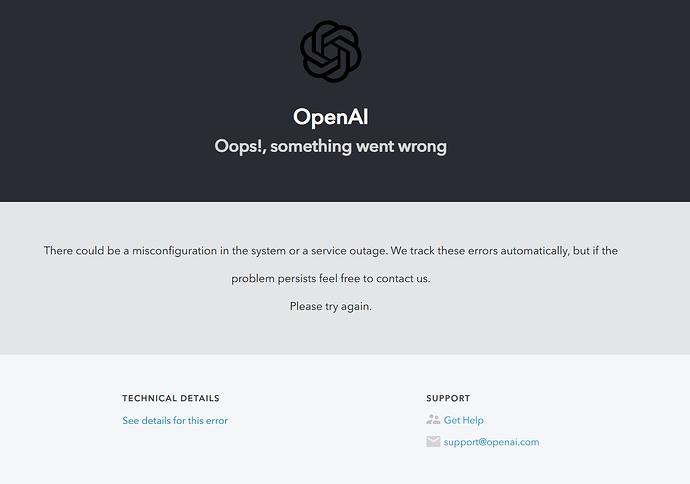Open See details for this error
This screenshot has width=690, height=484.
tap(175, 421)
